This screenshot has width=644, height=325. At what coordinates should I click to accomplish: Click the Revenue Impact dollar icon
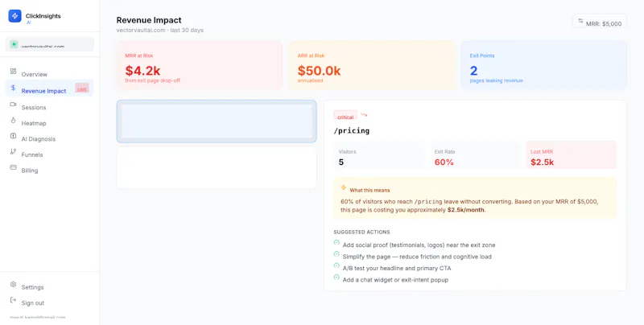[13, 88]
